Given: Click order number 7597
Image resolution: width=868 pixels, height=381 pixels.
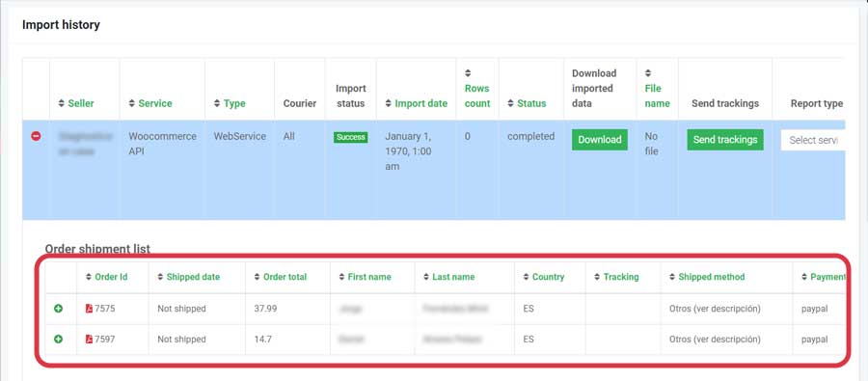Looking at the screenshot, I should point(104,340).
